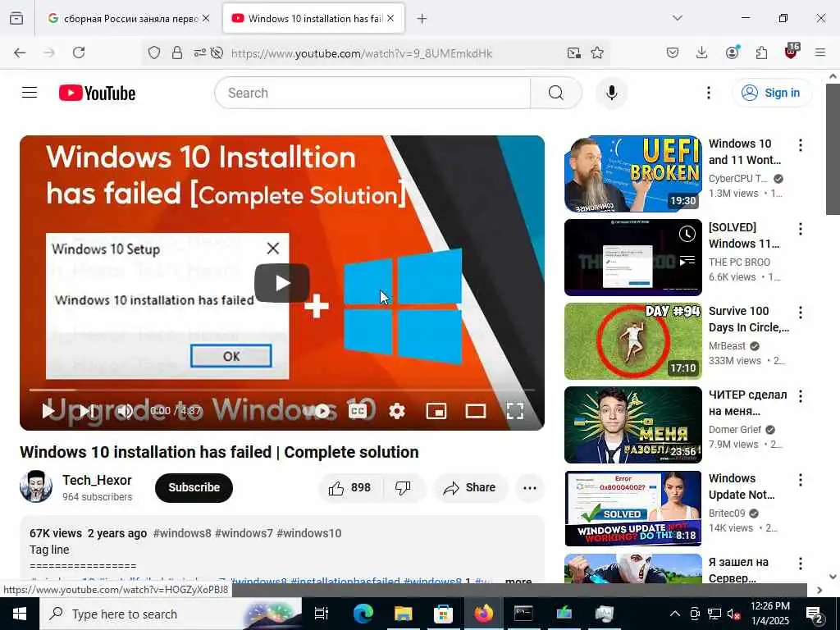The height and width of the screenshot is (630, 840).
Task: Open Firefox account menu
Action: point(732,52)
